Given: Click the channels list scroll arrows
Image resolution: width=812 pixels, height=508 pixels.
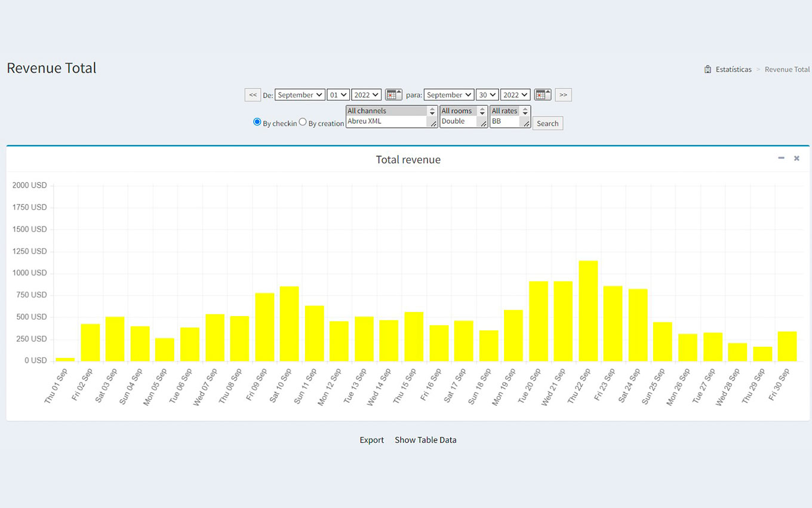Looking at the screenshot, I should [432, 111].
